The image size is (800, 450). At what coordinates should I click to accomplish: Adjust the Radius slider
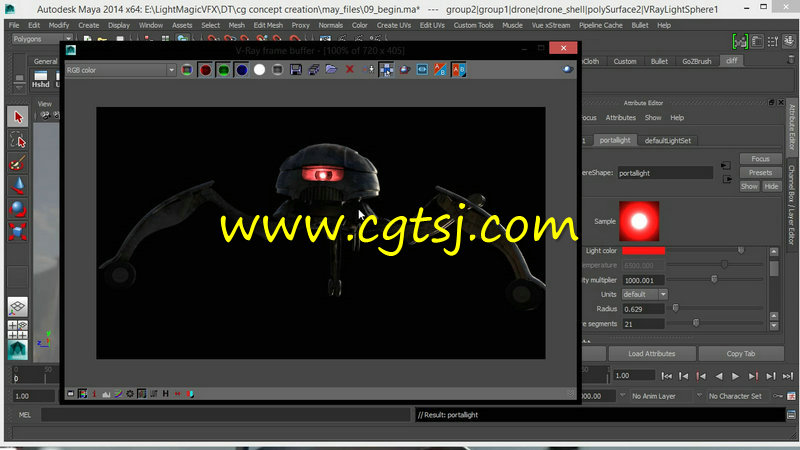(x=676, y=308)
